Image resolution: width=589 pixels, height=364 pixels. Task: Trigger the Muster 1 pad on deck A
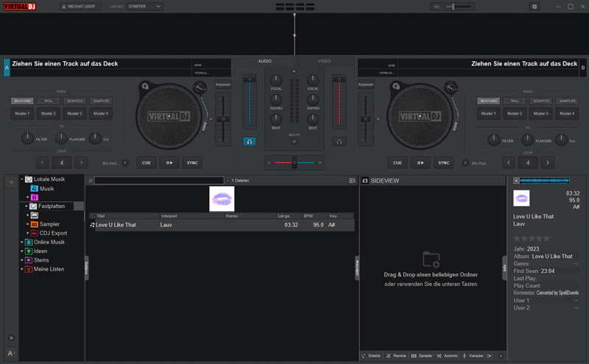22,113
